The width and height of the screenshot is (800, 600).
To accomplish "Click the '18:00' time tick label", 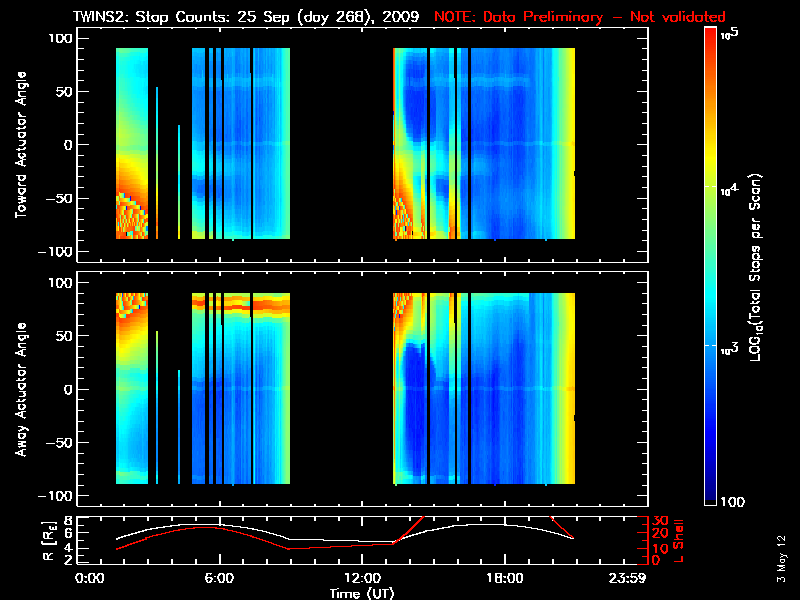I will click(505, 578).
